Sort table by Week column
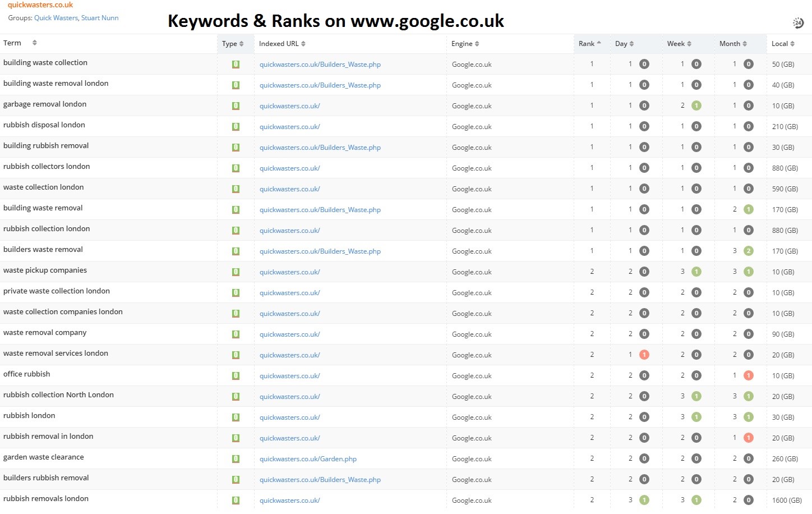 point(679,44)
